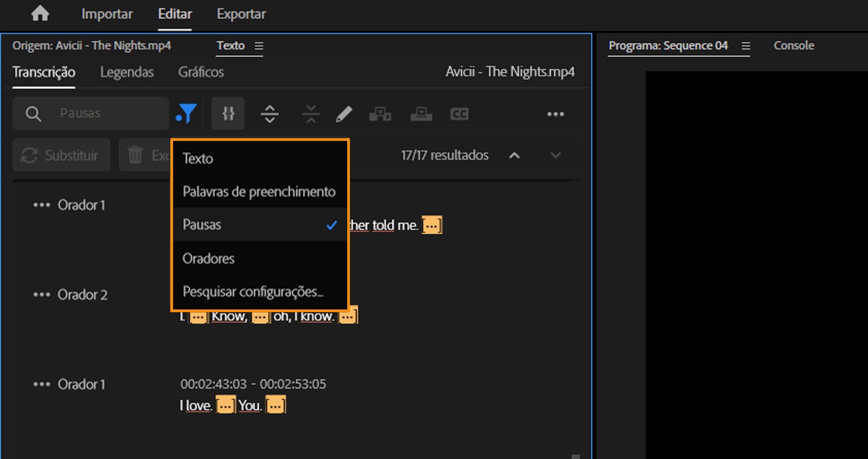Open options ellipsis for first Orador 1
The width and height of the screenshot is (868, 459).
point(42,205)
